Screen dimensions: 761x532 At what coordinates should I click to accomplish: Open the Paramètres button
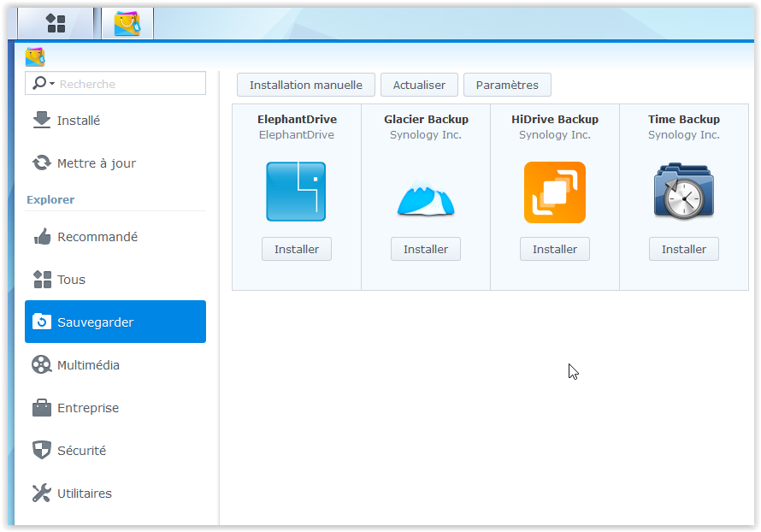(x=507, y=86)
